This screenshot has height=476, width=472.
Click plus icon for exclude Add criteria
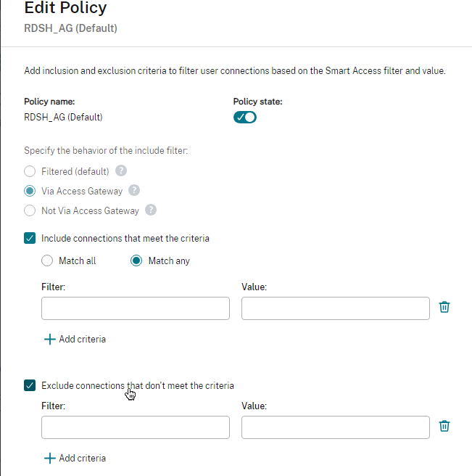click(49, 458)
